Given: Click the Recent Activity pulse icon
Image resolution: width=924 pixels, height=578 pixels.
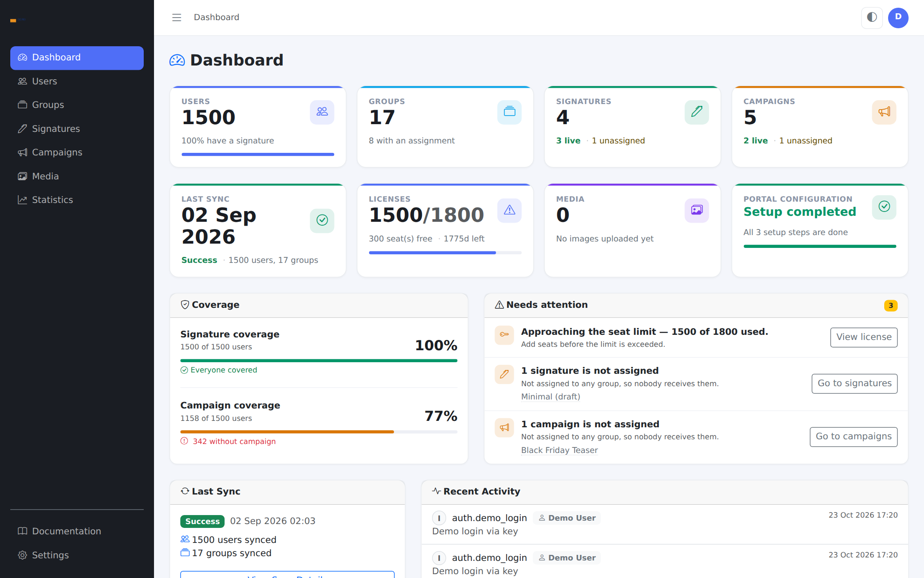Looking at the screenshot, I should coord(436,491).
